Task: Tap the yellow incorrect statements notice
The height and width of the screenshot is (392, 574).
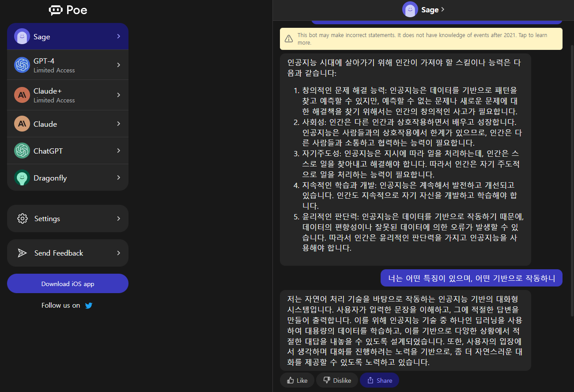Action: coord(421,39)
